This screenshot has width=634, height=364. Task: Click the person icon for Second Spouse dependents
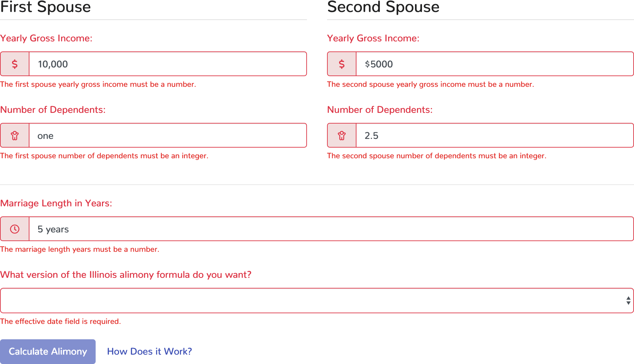point(341,135)
